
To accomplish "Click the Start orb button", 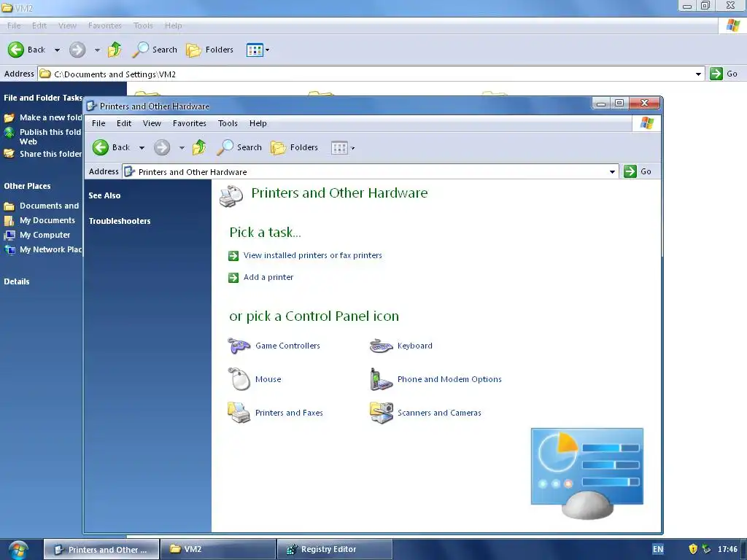I will 18,550.
